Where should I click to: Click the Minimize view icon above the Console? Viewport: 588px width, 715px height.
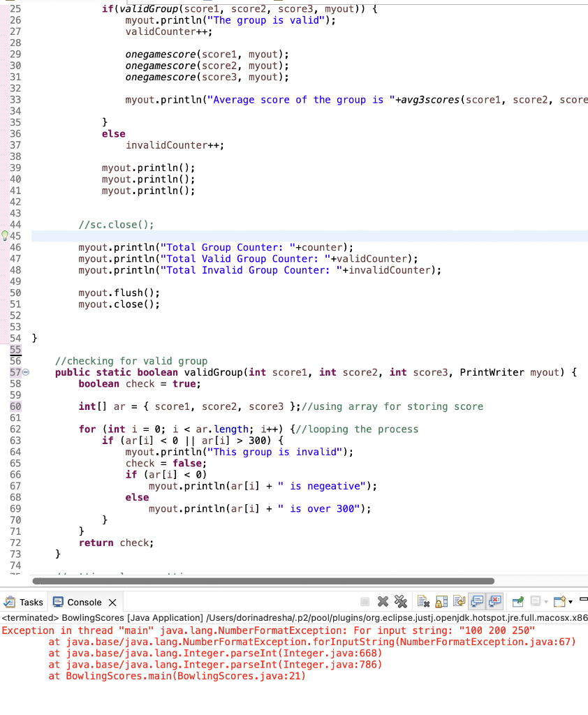(583, 598)
